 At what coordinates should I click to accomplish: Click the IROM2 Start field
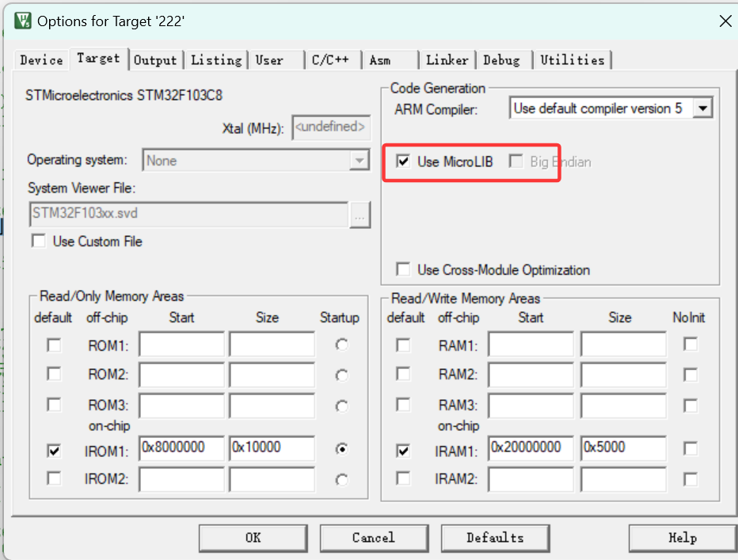181,479
